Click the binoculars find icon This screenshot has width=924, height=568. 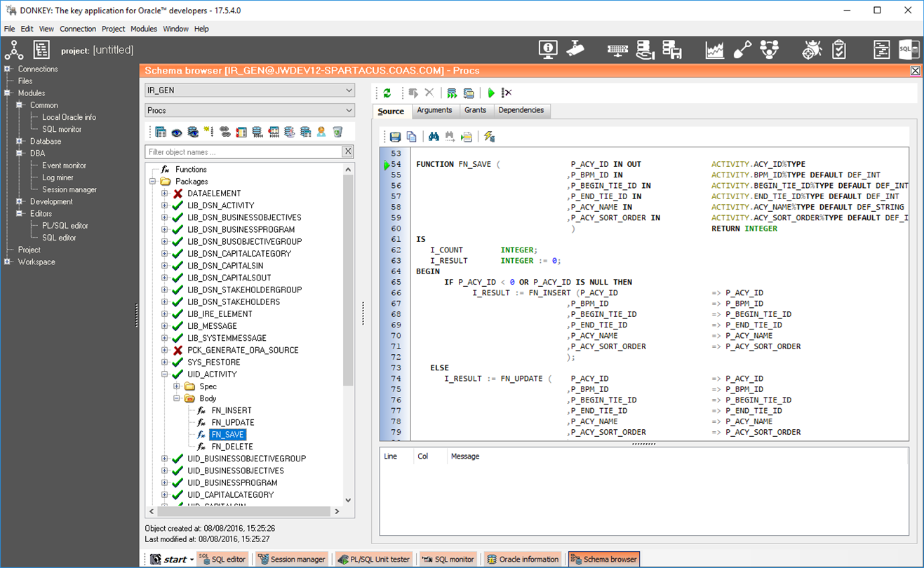(433, 137)
